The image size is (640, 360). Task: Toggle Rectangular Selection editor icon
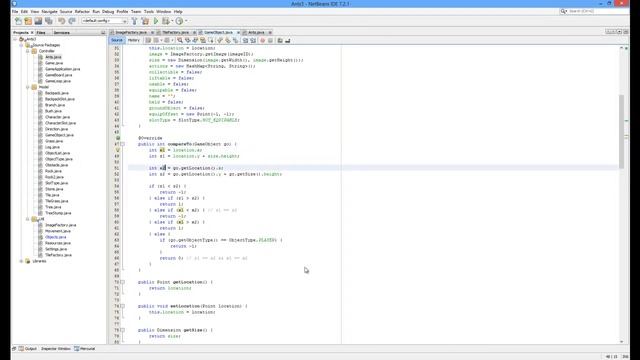(211, 40)
